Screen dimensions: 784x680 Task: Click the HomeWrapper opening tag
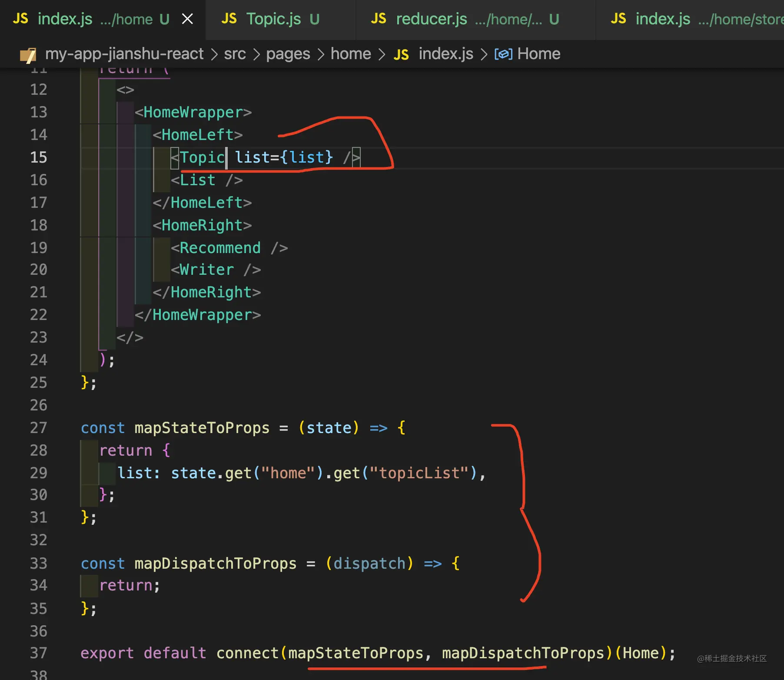[x=193, y=112]
